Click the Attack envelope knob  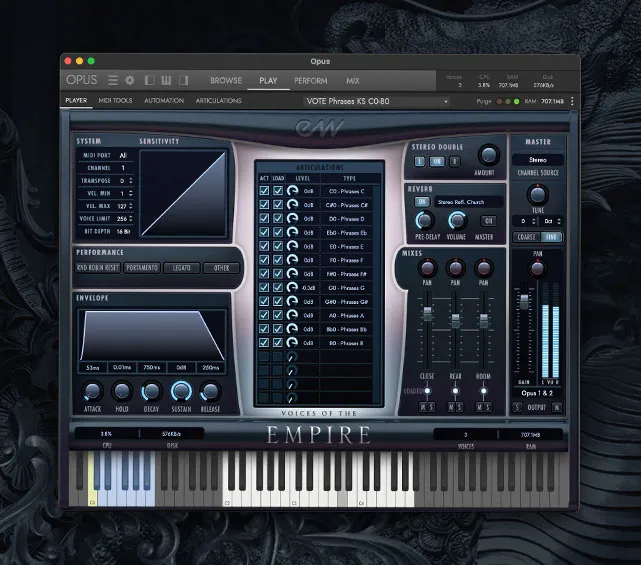click(x=92, y=391)
